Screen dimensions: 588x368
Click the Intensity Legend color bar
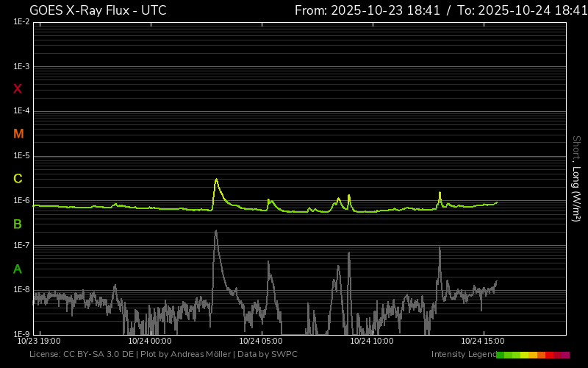(532, 355)
